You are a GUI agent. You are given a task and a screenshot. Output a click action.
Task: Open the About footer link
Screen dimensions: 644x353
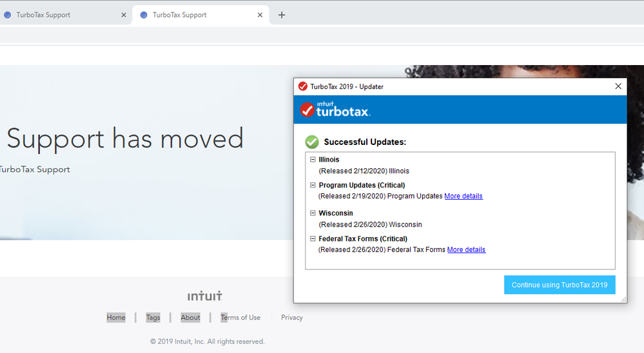pos(191,318)
